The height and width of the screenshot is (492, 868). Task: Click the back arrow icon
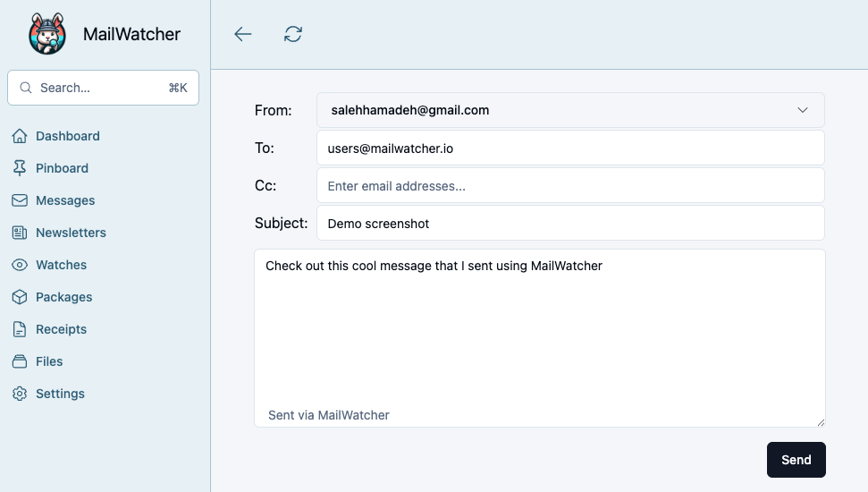[x=242, y=34]
